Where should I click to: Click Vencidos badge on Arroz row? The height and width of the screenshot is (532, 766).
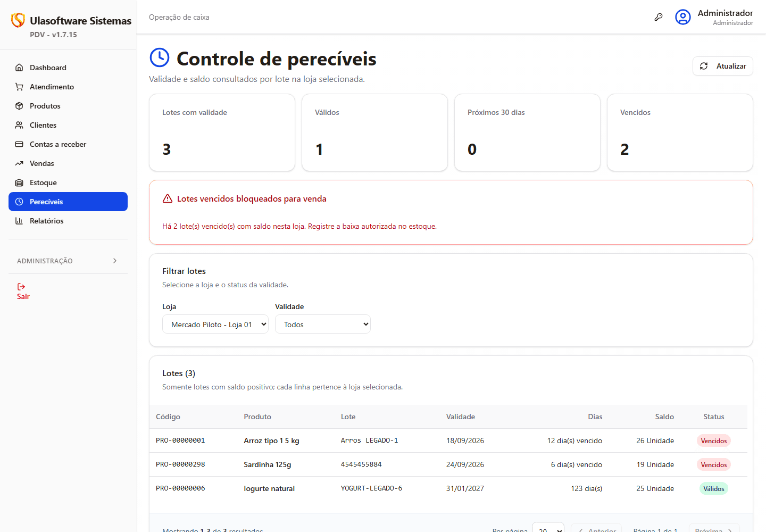coord(714,440)
